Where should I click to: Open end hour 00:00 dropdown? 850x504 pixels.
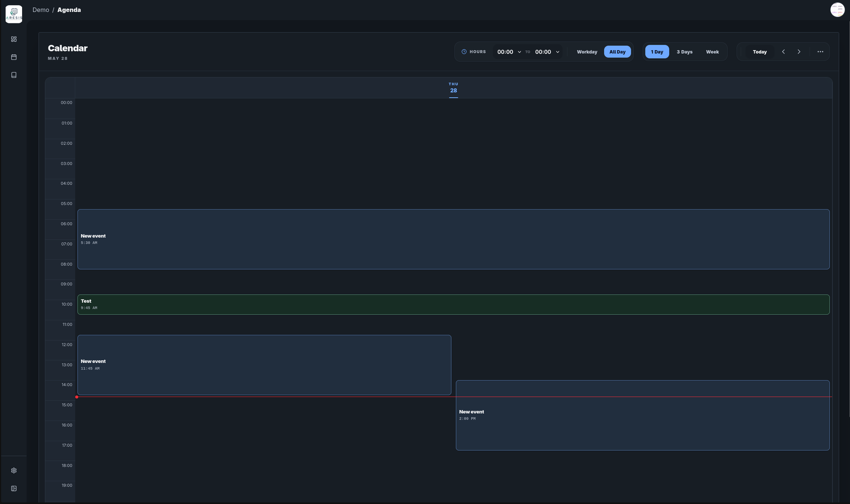[547, 52]
